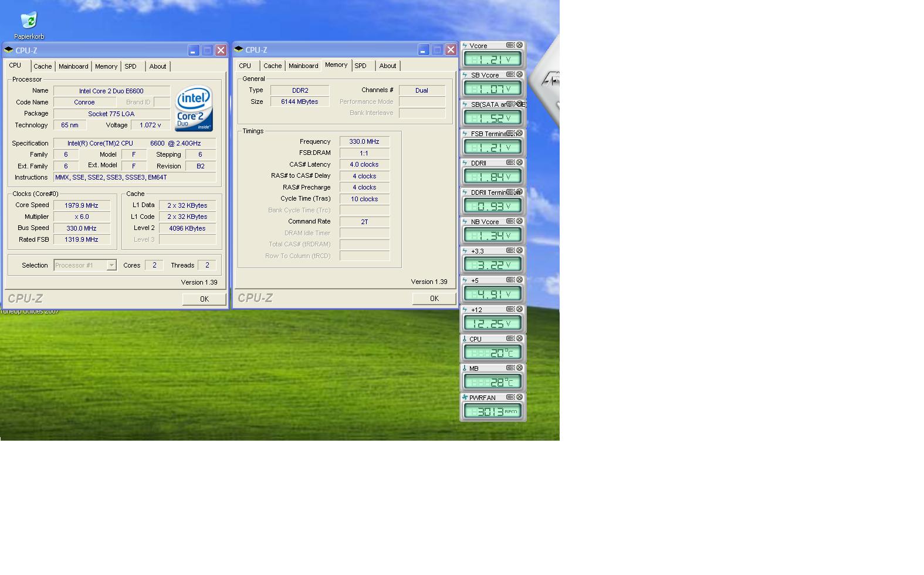Open settings icon of SB Vcore panel
This screenshot has height=575, width=924.
pyautogui.click(x=510, y=75)
